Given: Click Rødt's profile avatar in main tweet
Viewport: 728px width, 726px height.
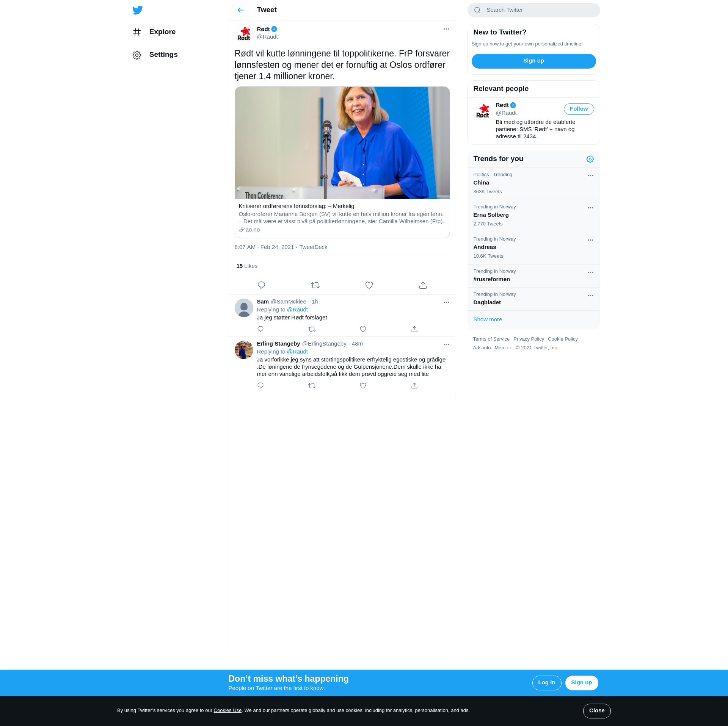Looking at the screenshot, I should [x=244, y=33].
